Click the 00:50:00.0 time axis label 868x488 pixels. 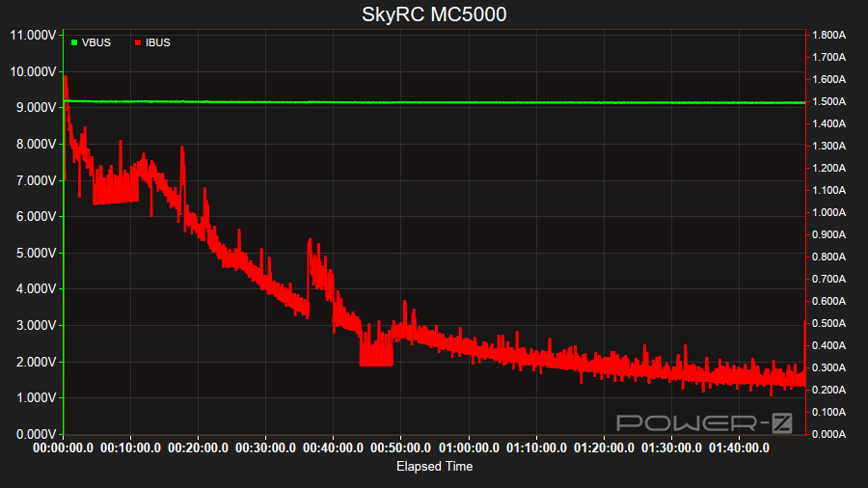[x=401, y=448]
